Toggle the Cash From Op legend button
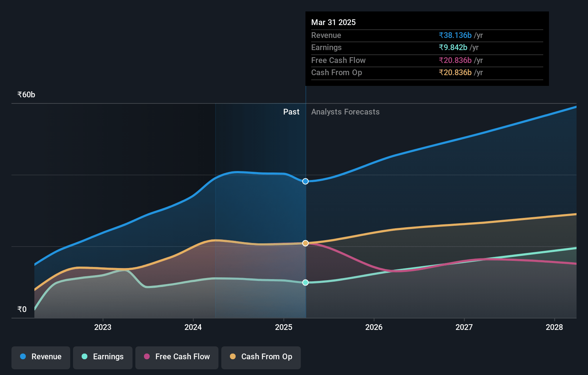Image resolution: width=588 pixels, height=375 pixels. [261, 357]
